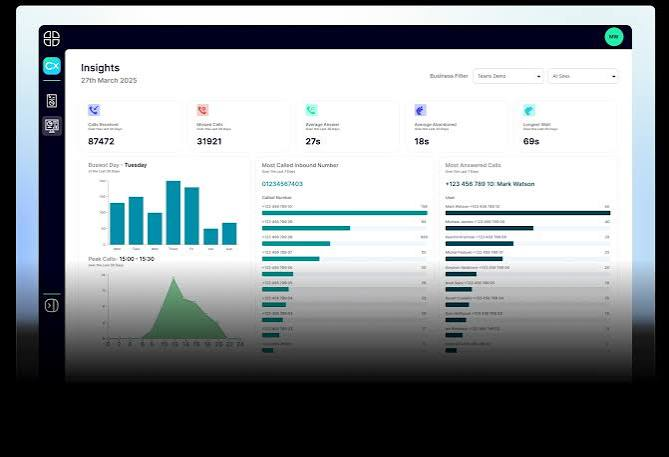Image resolution: width=669 pixels, height=457 pixels.
Task: Click the 01234567403 inbound number link
Action: click(x=282, y=184)
